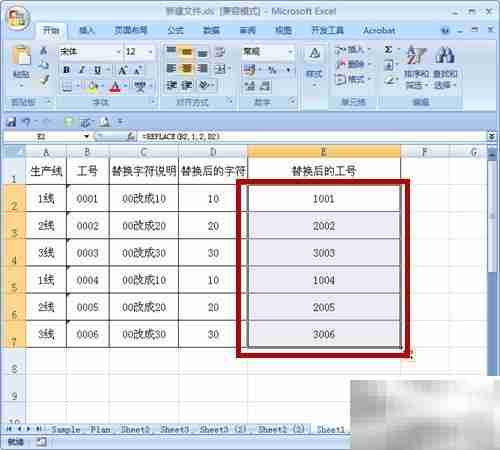Screen dimensions: 500x450
Task: Toggle middle vertical alignment
Action: point(187,52)
